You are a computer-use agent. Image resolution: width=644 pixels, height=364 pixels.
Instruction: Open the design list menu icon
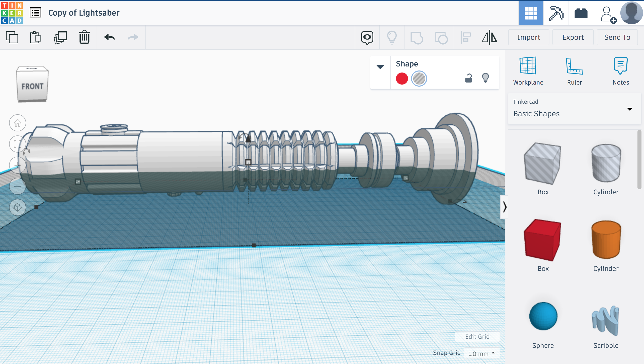(x=35, y=13)
